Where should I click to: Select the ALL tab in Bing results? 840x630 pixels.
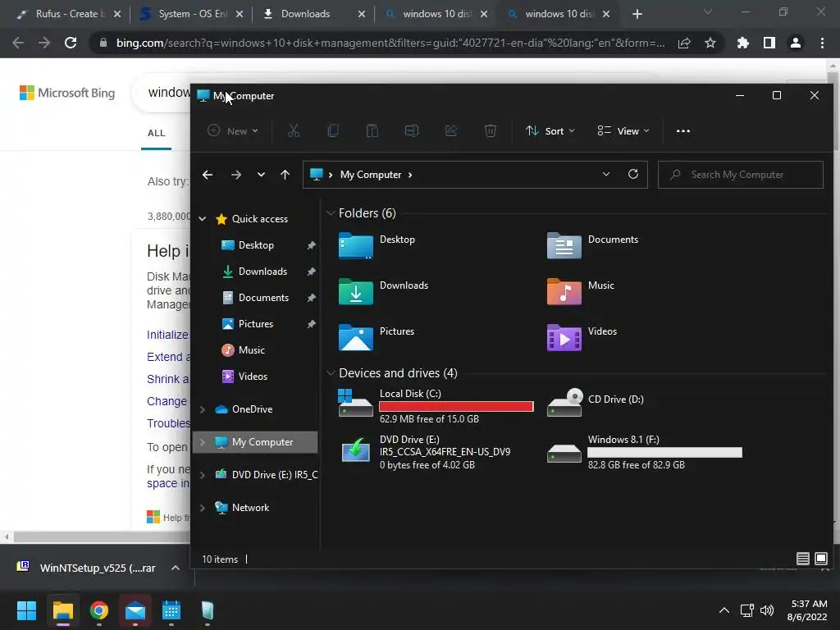click(x=157, y=133)
